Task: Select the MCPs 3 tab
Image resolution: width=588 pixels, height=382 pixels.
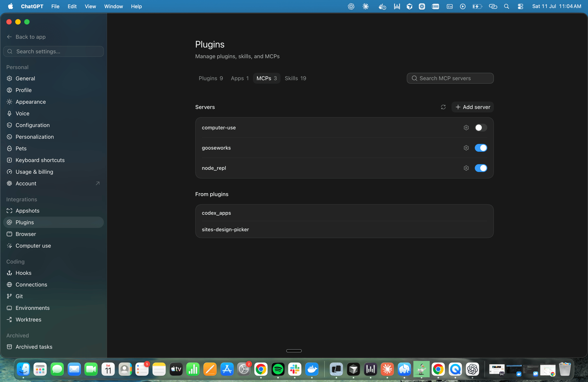Action: (x=267, y=78)
